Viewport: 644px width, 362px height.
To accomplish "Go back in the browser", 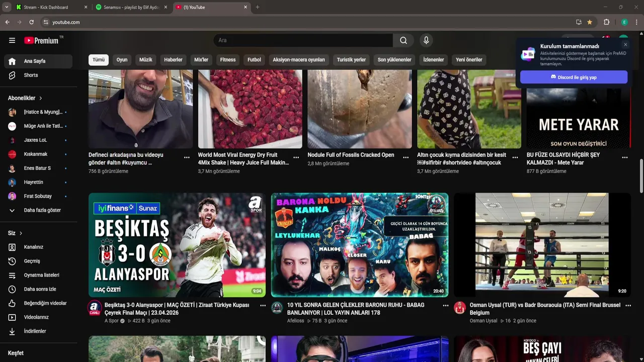I will click(x=7, y=22).
